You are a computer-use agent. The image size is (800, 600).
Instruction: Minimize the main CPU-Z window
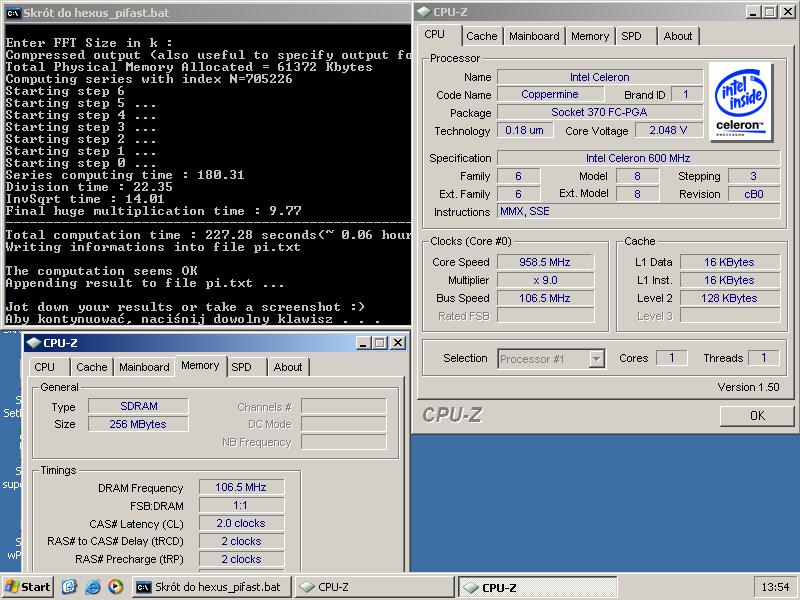753,12
